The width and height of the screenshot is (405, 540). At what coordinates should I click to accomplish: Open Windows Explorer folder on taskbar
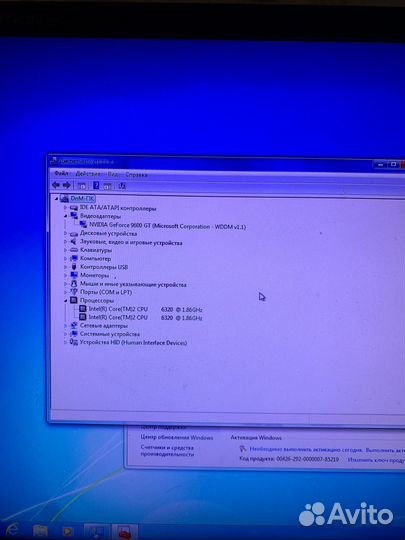coord(40,531)
